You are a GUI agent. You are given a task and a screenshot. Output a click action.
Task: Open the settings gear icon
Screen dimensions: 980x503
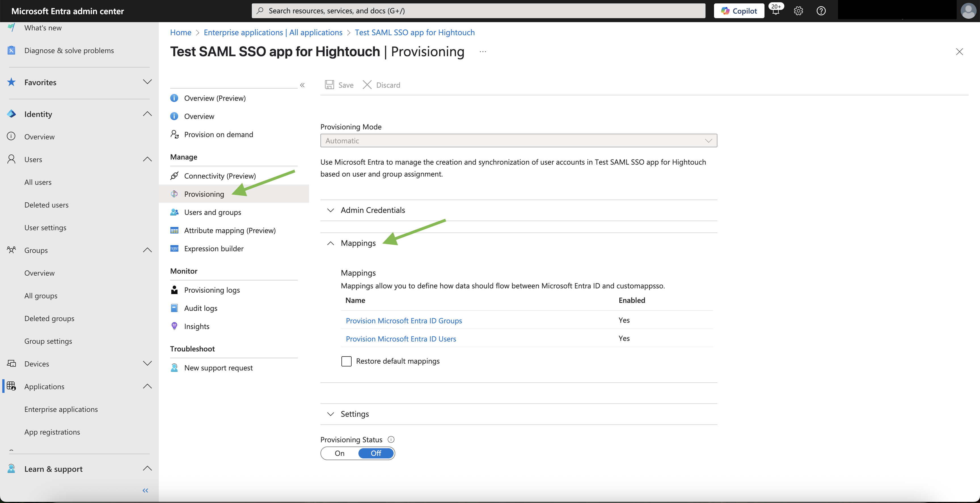pos(798,11)
